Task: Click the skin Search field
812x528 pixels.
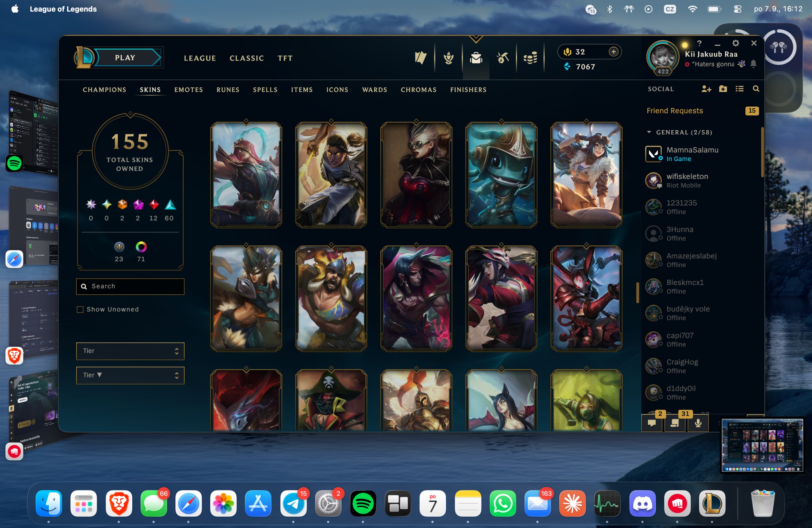Action: 130,286
